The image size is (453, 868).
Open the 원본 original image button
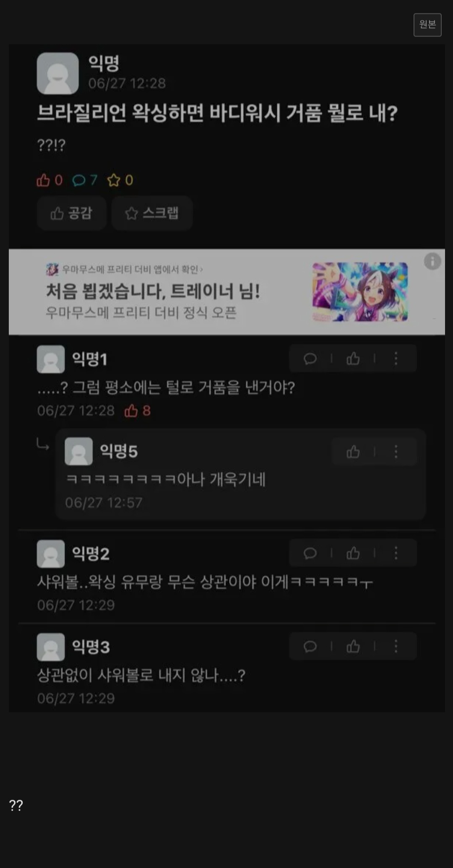click(427, 25)
